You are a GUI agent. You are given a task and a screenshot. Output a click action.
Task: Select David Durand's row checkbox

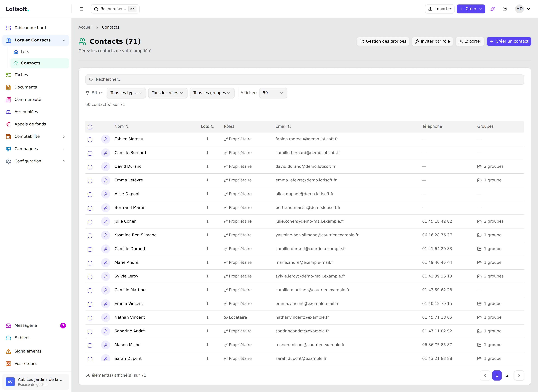click(x=90, y=167)
